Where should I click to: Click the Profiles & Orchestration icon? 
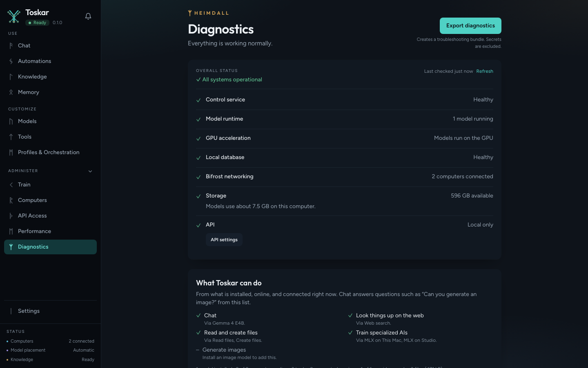11,153
